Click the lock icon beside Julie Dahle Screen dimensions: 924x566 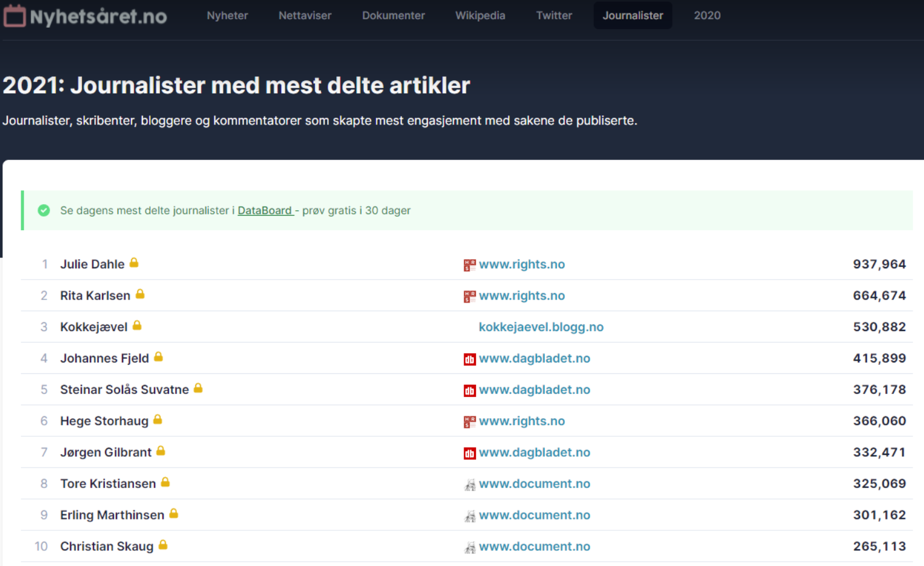pos(134,263)
